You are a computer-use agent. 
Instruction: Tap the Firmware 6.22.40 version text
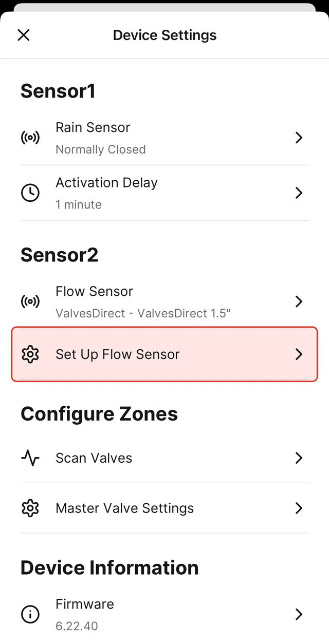[x=77, y=626]
